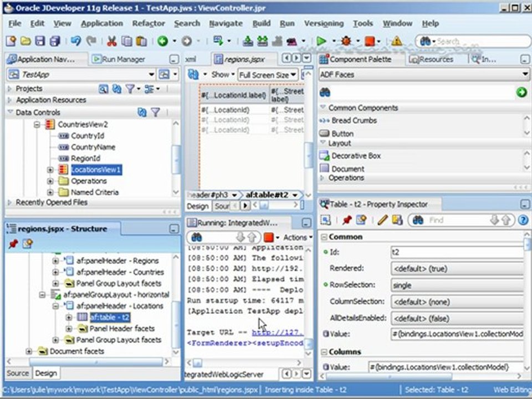Select the CountryName attribute in Data Controls
Image resolution: width=532 pixels, height=399 pixels.
[x=93, y=147]
